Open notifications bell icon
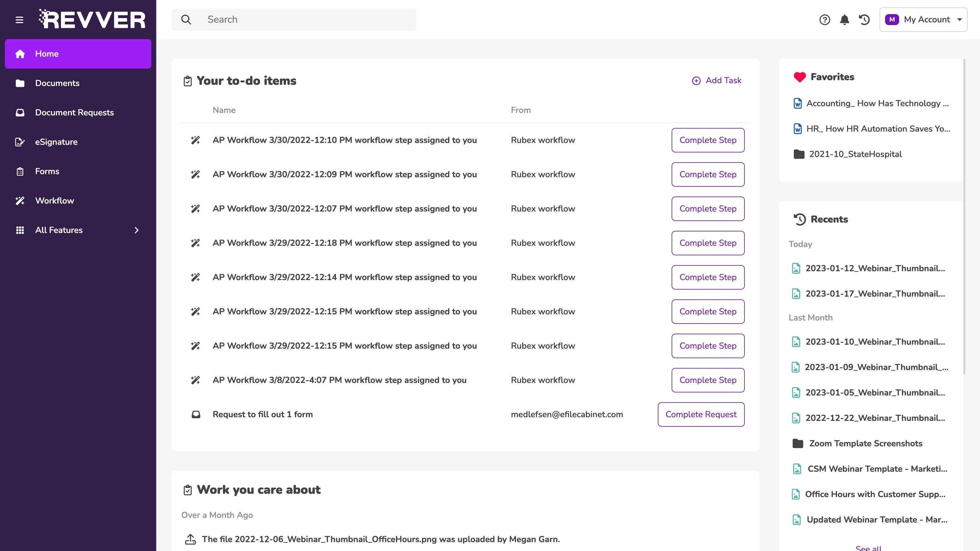 click(844, 20)
